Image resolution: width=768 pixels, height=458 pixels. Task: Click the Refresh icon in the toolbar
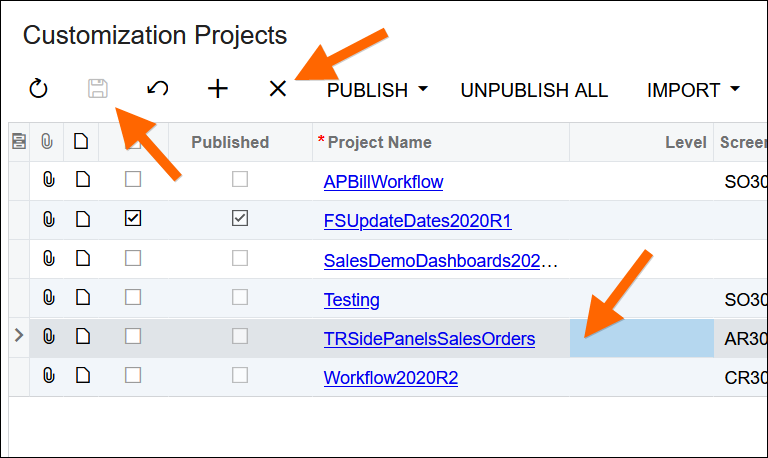38,90
